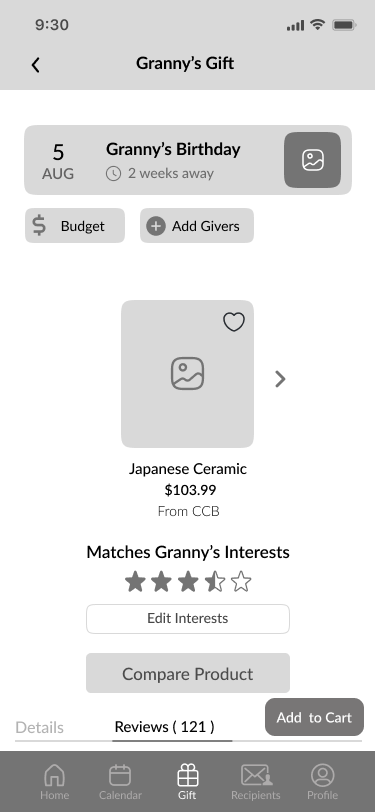This screenshot has width=375, height=812.
Task: Set the interest match rating stars
Action: (x=188, y=582)
